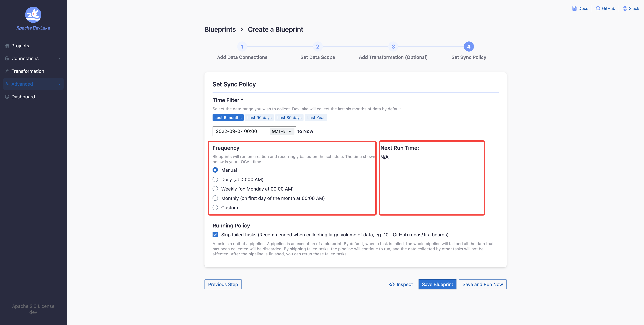Expand the Connections submenu arrow

(x=59, y=58)
